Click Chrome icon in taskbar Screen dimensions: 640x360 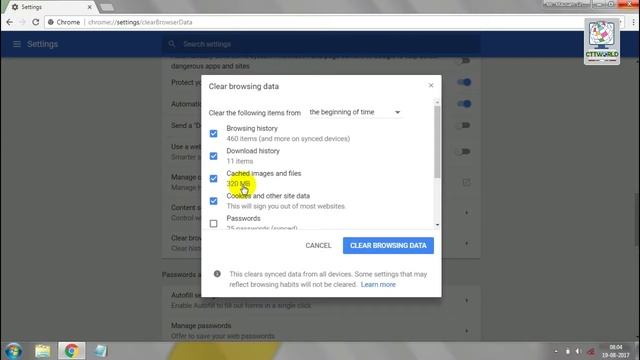click(71, 351)
